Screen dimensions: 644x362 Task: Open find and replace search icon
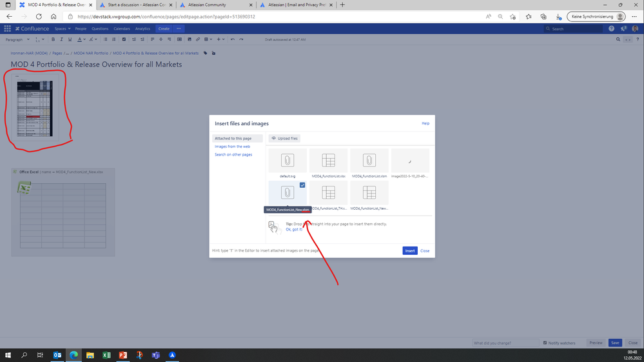(x=618, y=39)
